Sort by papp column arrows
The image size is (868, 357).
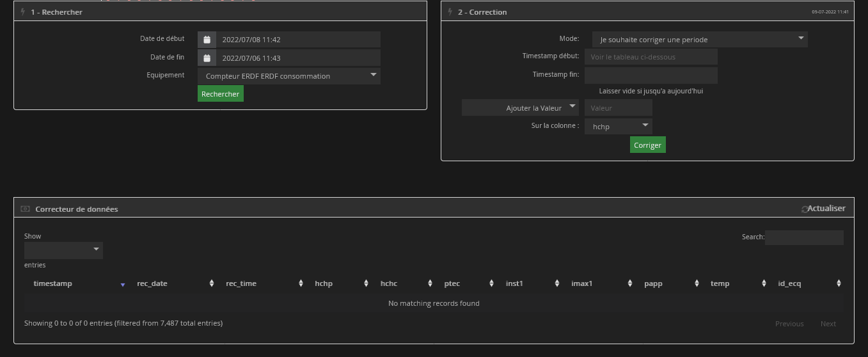coord(696,283)
